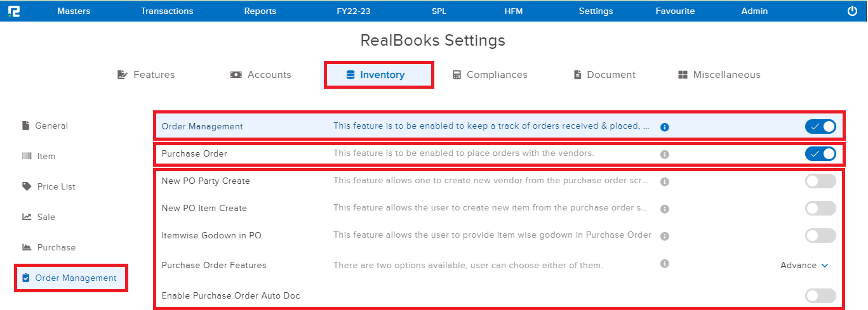Viewport: 868px width, 310px height.
Task: Click info icon for Purchase Order Features
Action: [664, 263]
